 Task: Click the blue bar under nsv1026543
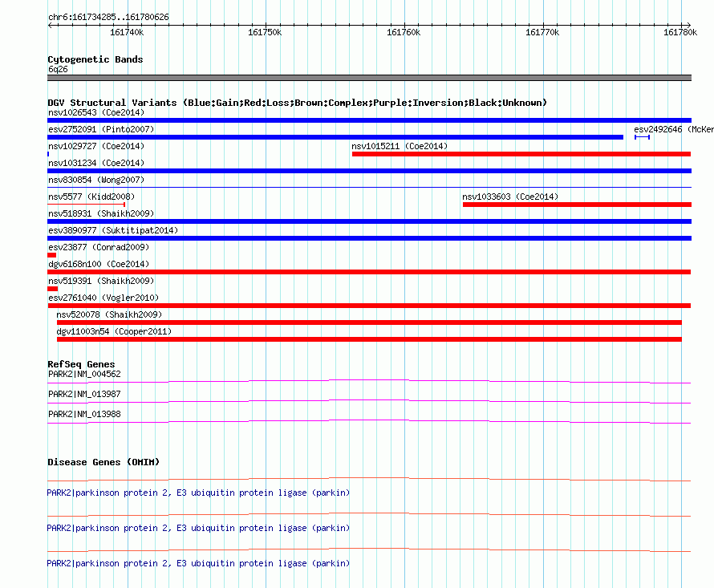tap(369, 120)
